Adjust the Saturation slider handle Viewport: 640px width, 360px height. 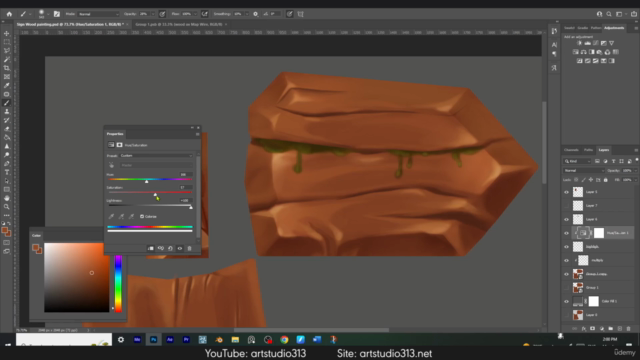pyautogui.click(x=155, y=194)
